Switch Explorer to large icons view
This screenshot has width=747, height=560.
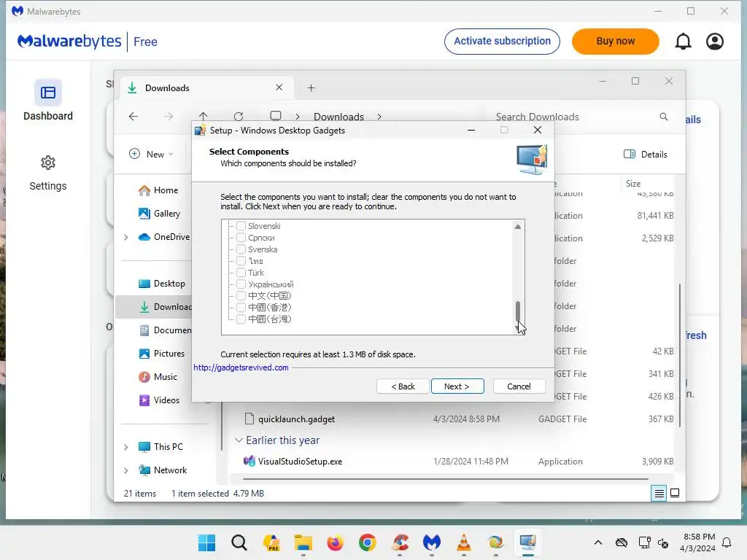(x=675, y=494)
